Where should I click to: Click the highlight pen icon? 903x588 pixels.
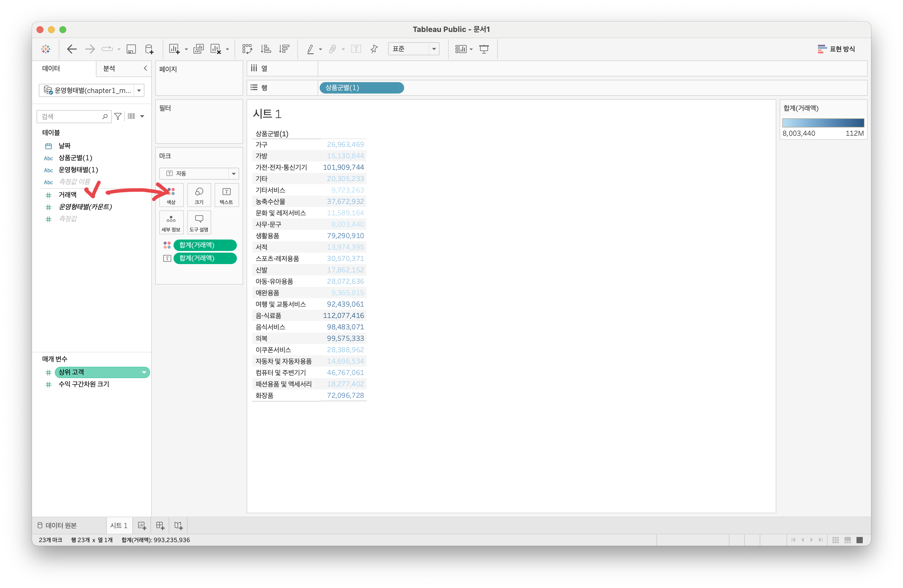[x=310, y=49]
